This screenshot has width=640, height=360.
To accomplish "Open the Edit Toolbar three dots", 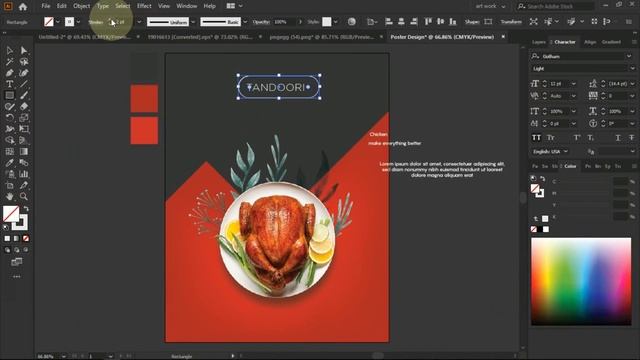I will click(x=17, y=277).
